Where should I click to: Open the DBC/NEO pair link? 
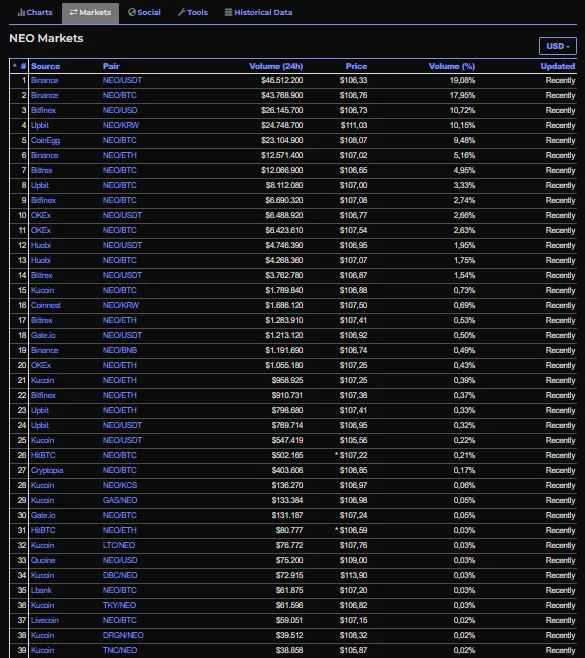point(120,575)
